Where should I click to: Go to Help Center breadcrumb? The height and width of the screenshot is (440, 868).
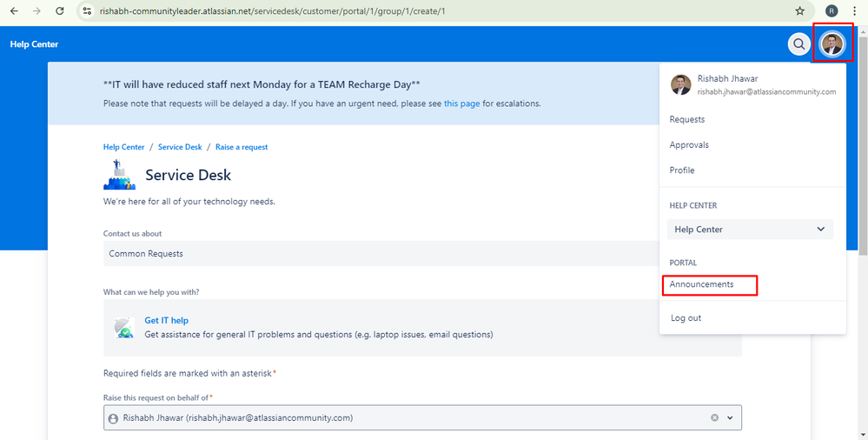124,147
